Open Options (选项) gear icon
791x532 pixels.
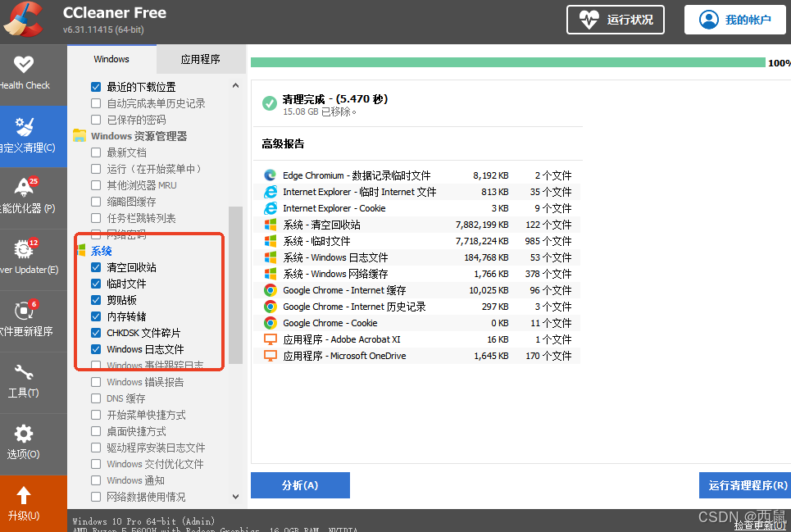pos(24,434)
